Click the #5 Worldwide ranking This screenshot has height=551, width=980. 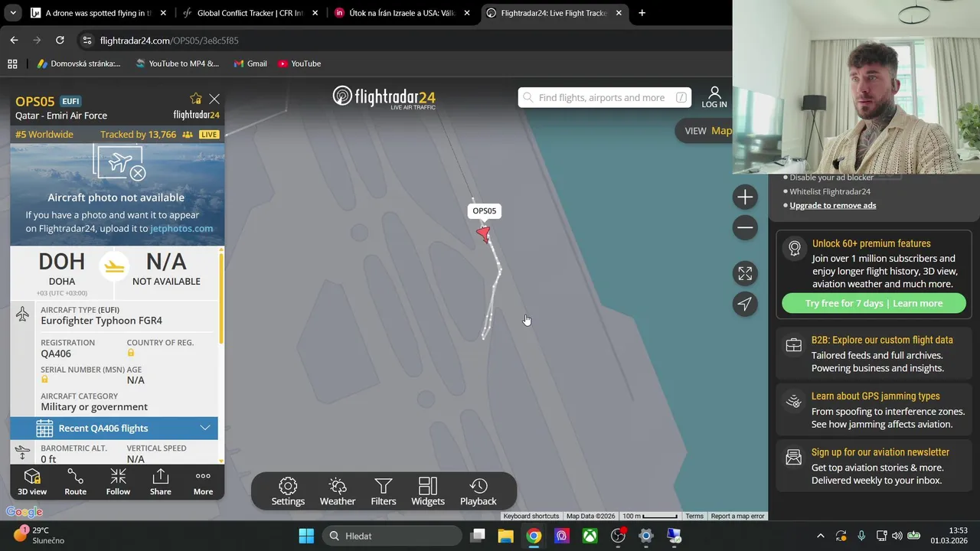tap(44, 135)
